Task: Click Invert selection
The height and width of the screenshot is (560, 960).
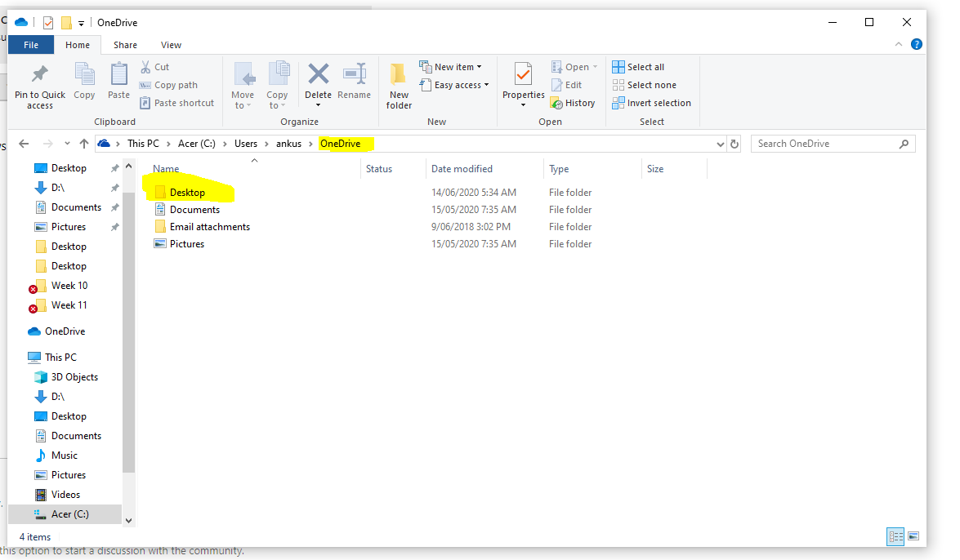Action: pos(651,103)
